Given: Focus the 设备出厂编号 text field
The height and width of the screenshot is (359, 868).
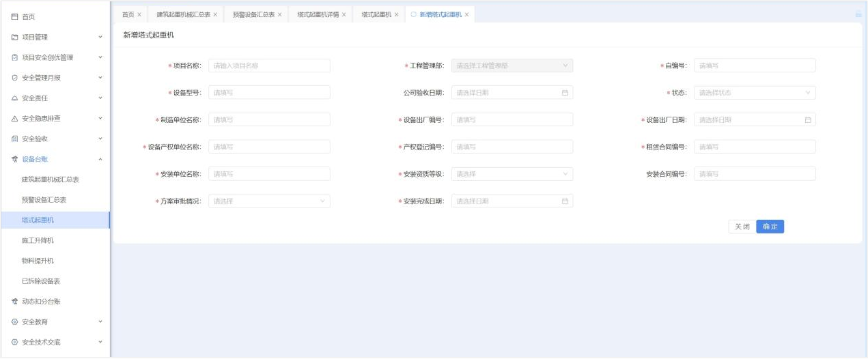Looking at the screenshot, I should pos(512,120).
